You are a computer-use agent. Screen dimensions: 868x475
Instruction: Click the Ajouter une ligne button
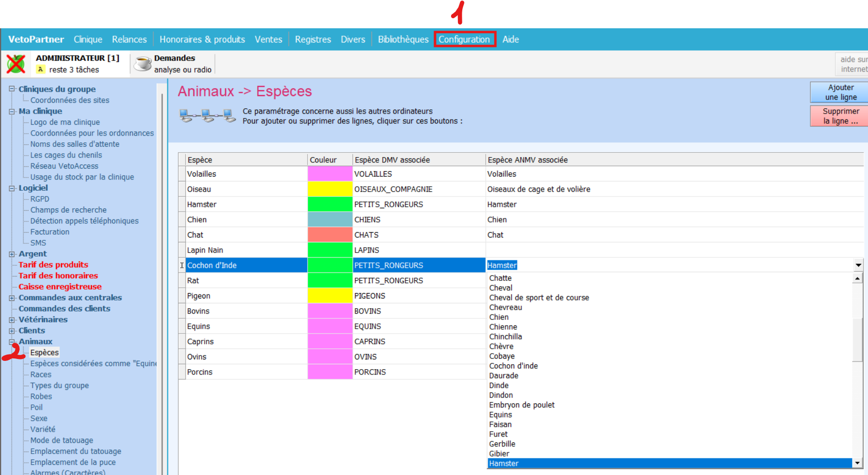tap(840, 92)
